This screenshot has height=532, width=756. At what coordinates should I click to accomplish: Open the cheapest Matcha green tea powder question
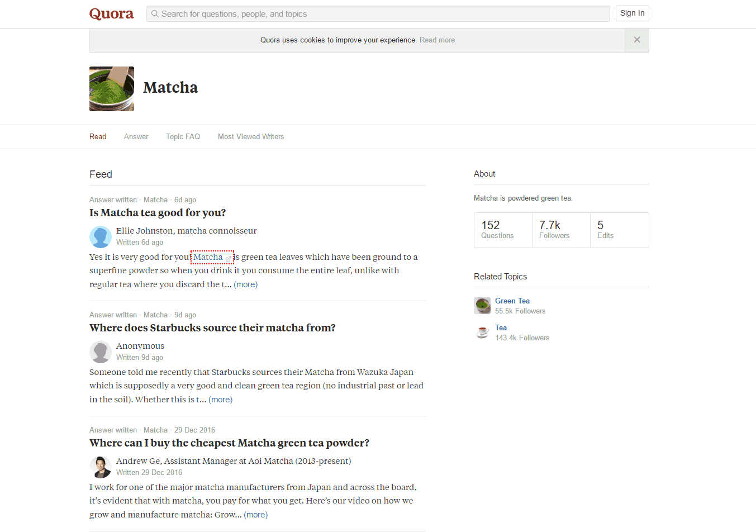pyautogui.click(x=229, y=443)
